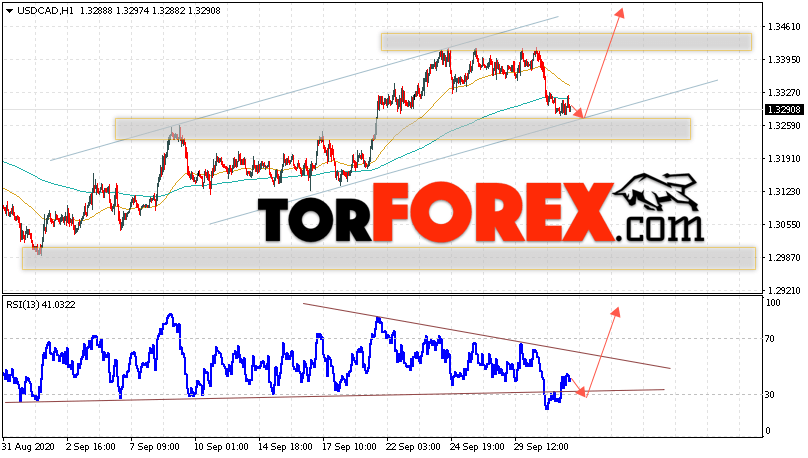808x458 pixels.
Task: Select the RSI scale level 0
Action: 768,431
